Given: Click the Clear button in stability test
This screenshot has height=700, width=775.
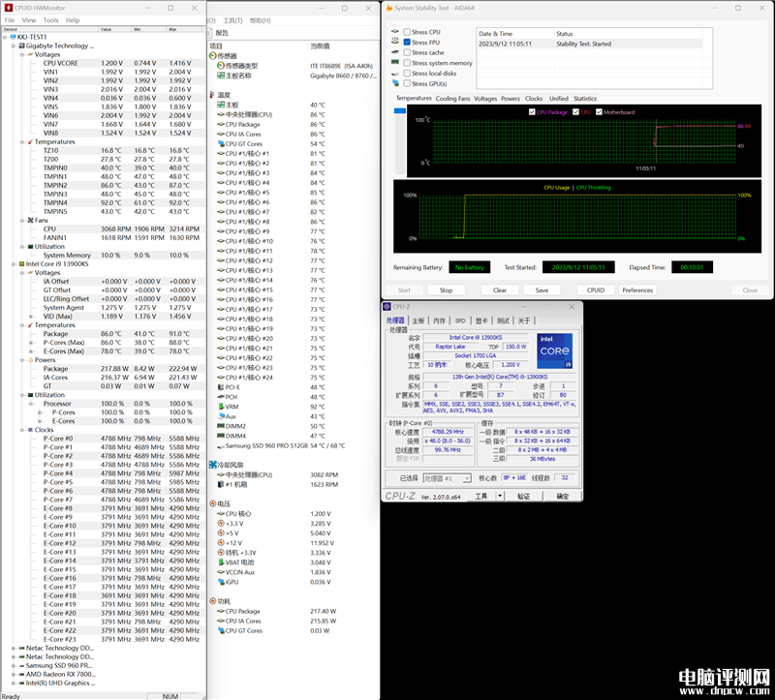Looking at the screenshot, I should pos(500,290).
